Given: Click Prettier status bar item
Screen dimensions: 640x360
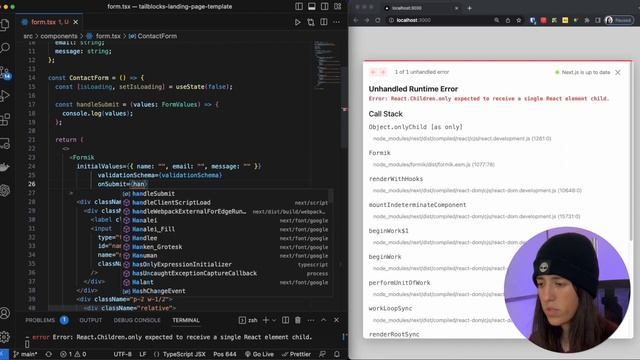Looking at the screenshot, I should [296, 354].
